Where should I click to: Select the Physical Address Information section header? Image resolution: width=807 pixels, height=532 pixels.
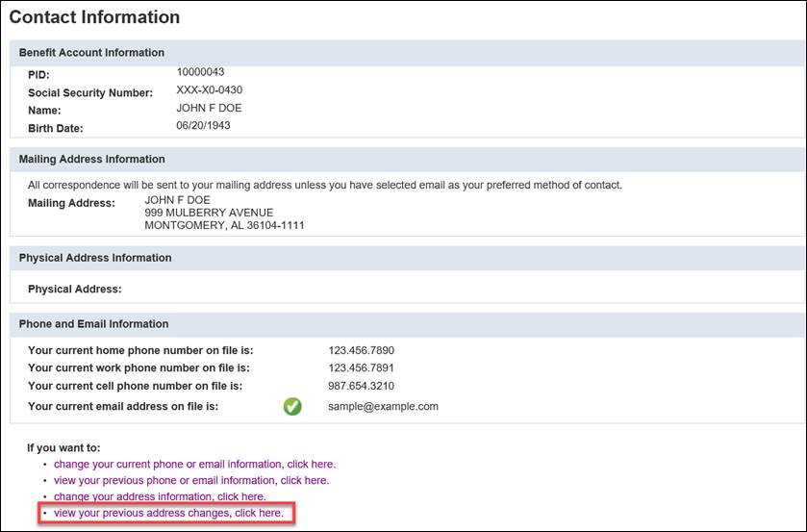(x=95, y=258)
